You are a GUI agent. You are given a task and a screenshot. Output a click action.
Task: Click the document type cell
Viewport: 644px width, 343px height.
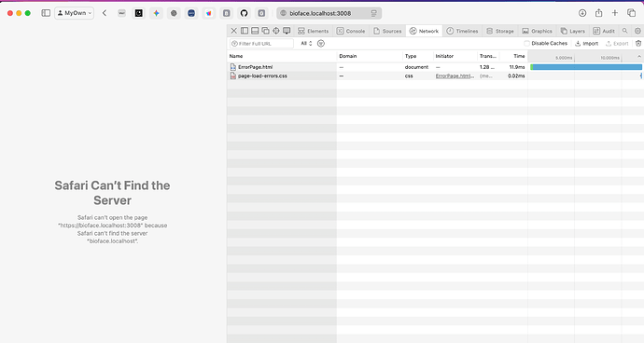pyautogui.click(x=416, y=67)
